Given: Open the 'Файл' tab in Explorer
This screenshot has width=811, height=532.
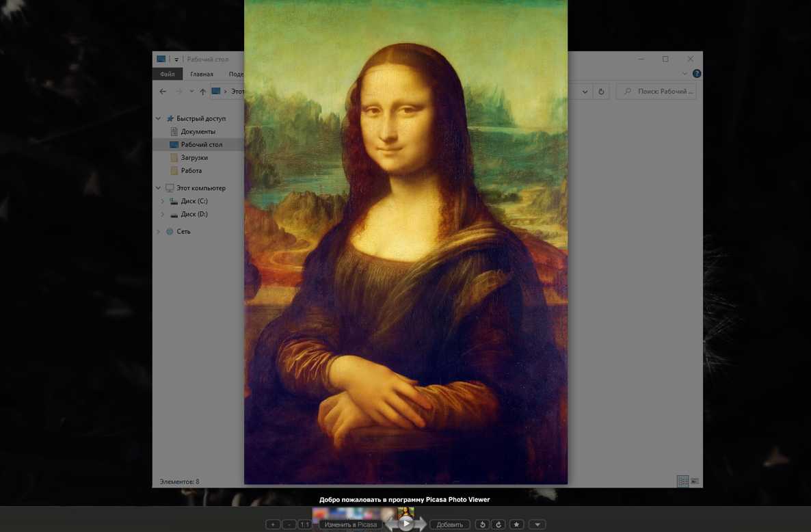Looking at the screenshot, I should tap(167, 74).
